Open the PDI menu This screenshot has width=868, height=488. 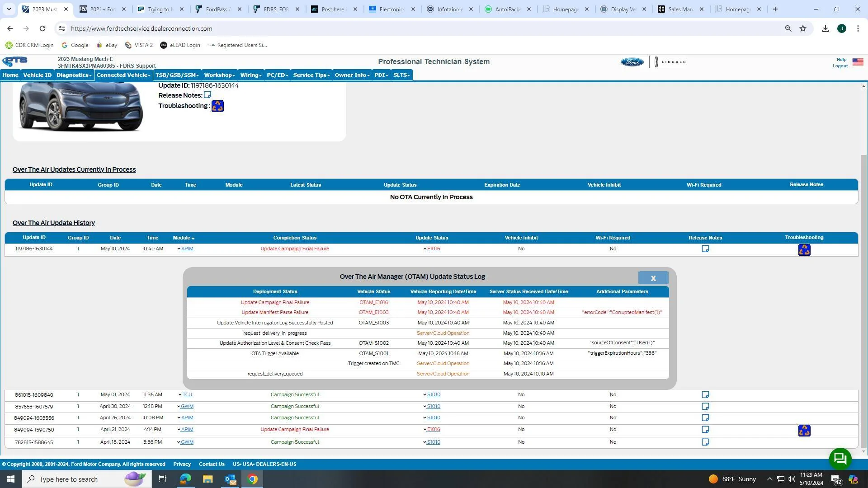click(x=381, y=75)
